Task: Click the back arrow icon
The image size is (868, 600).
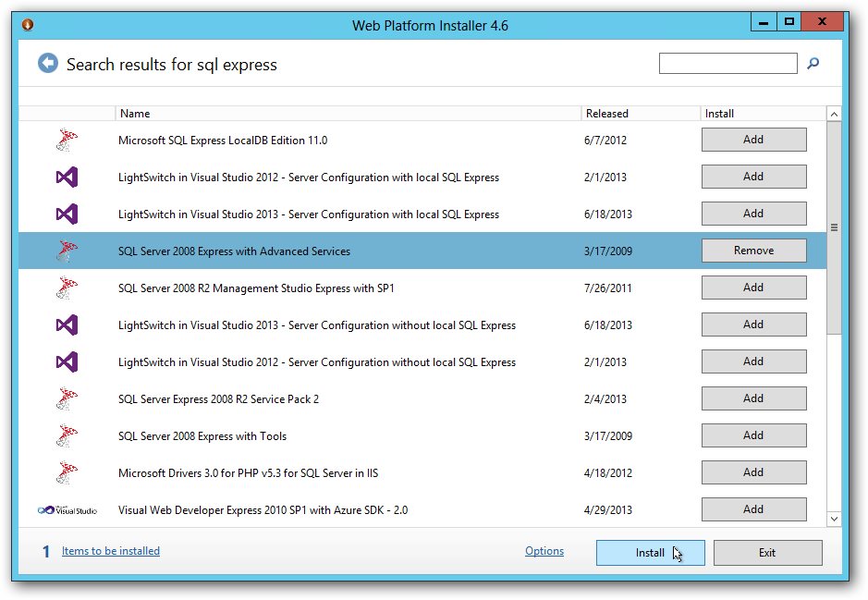Action: click(48, 63)
